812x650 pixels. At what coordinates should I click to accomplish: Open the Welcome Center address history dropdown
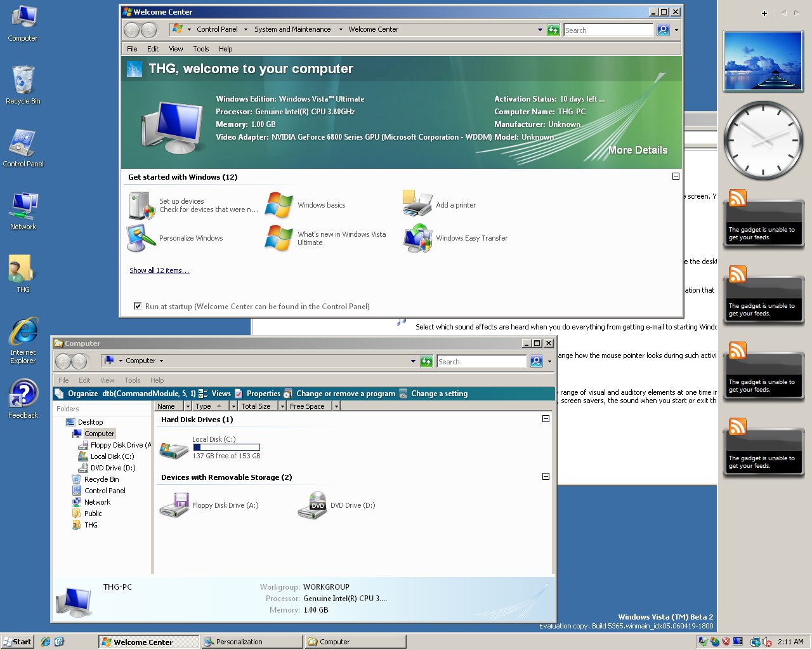[540, 30]
